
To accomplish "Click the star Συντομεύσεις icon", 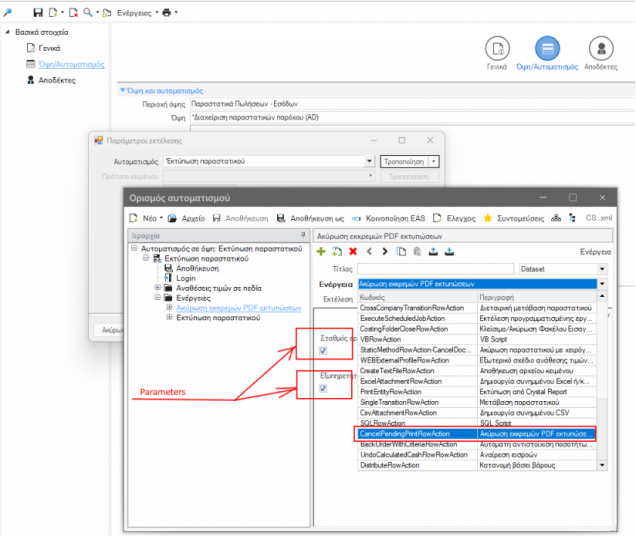I will pyautogui.click(x=488, y=218).
